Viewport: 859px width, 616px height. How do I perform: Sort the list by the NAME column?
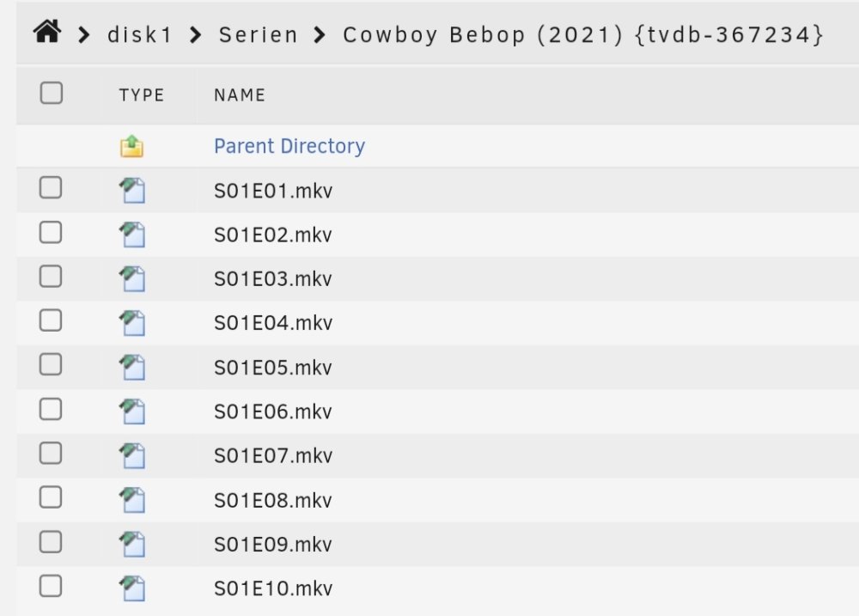pyautogui.click(x=240, y=95)
